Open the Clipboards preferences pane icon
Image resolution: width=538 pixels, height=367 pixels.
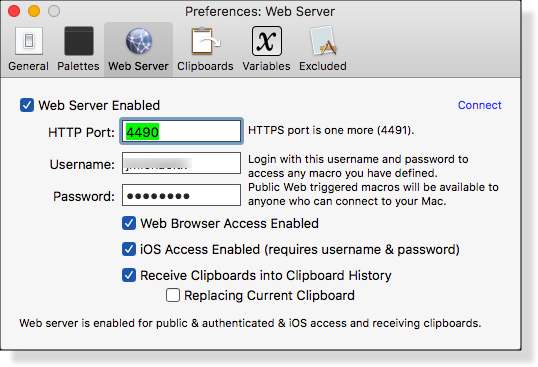[205, 41]
